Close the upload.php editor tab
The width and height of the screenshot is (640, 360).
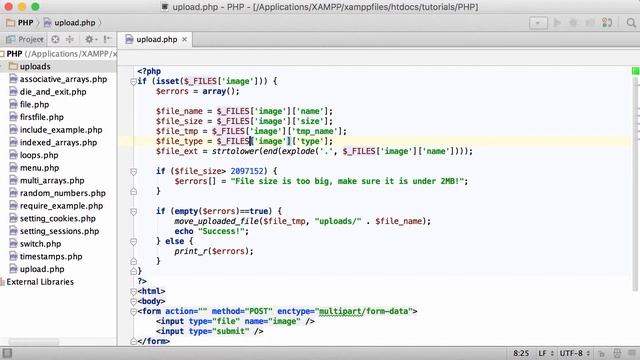click(184, 39)
